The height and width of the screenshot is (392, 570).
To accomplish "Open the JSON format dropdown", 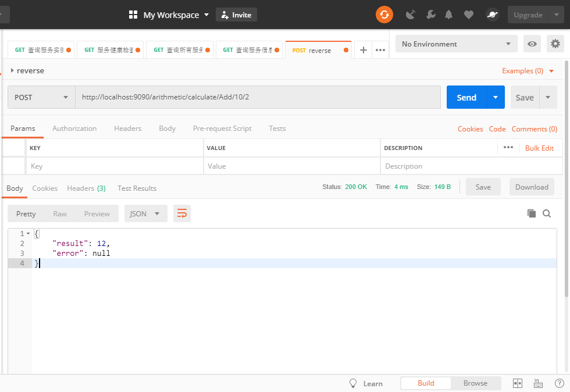I will coord(146,213).
